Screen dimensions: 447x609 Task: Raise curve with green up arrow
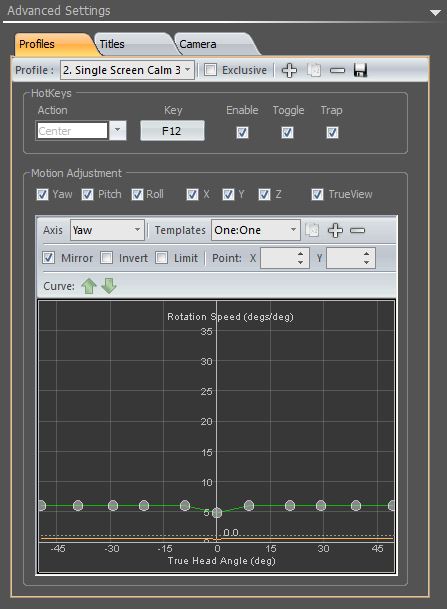[x=89, y=286]
